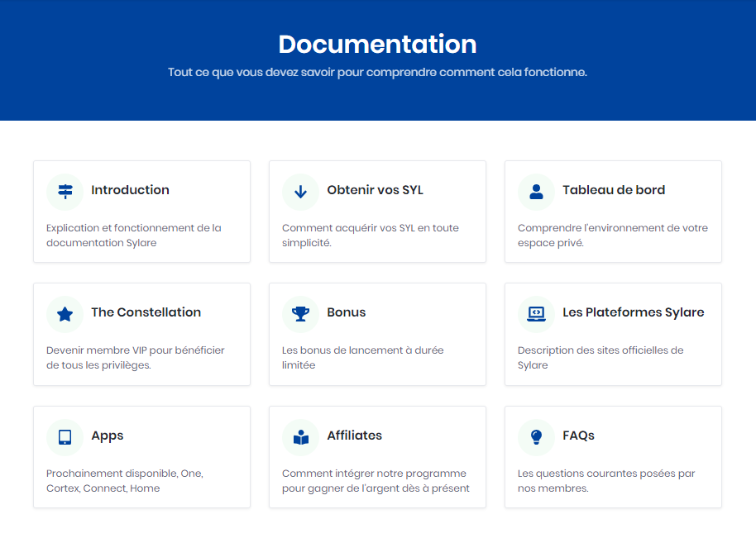The width and height of the screenshot is (756, 538).
Task: Open the Bonus heading link
Action: tap(346, 312)
